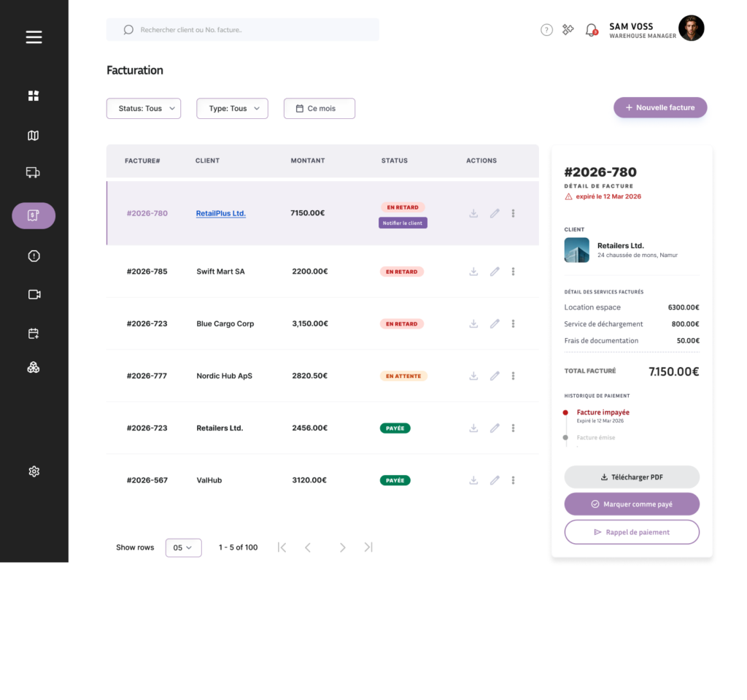Image resolution: width=747 pixels, height=700 pixels.
Task: Open the settings gear in sidebar
Action: pos(34,471)
